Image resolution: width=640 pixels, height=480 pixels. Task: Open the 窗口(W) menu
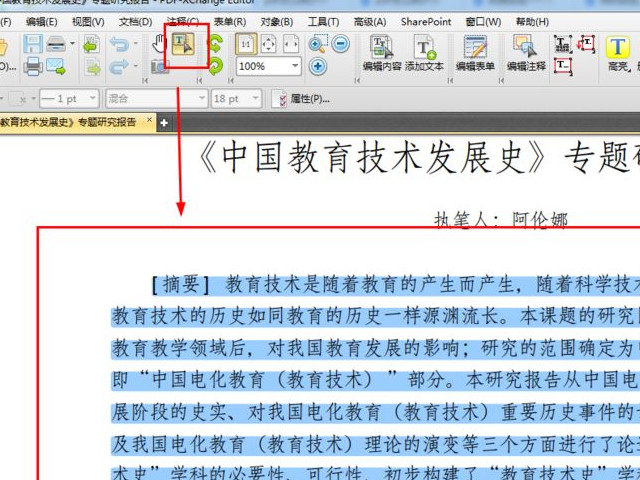point(483,22)
